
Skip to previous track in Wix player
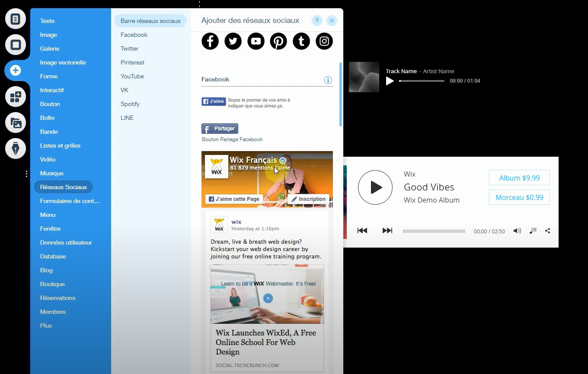click(362, 231)
